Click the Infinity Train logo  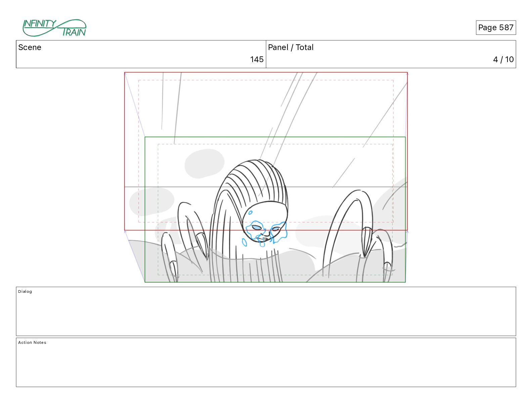coord(54,28)
